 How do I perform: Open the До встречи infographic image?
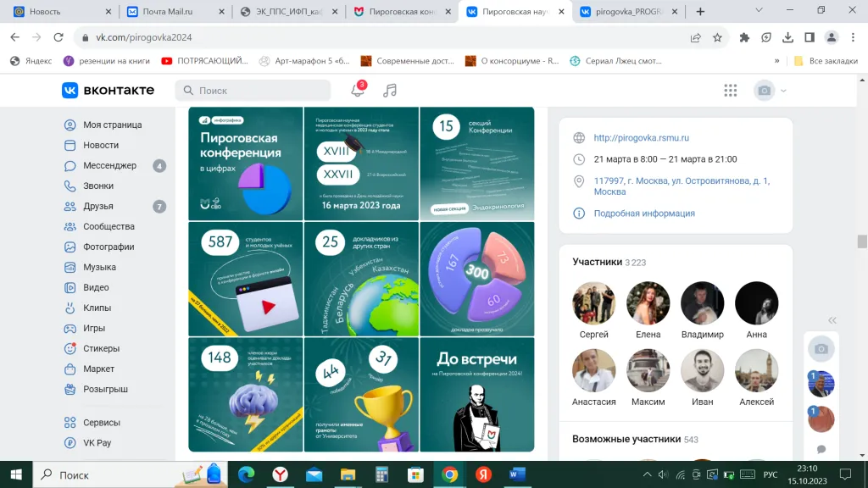pos(477,395)
